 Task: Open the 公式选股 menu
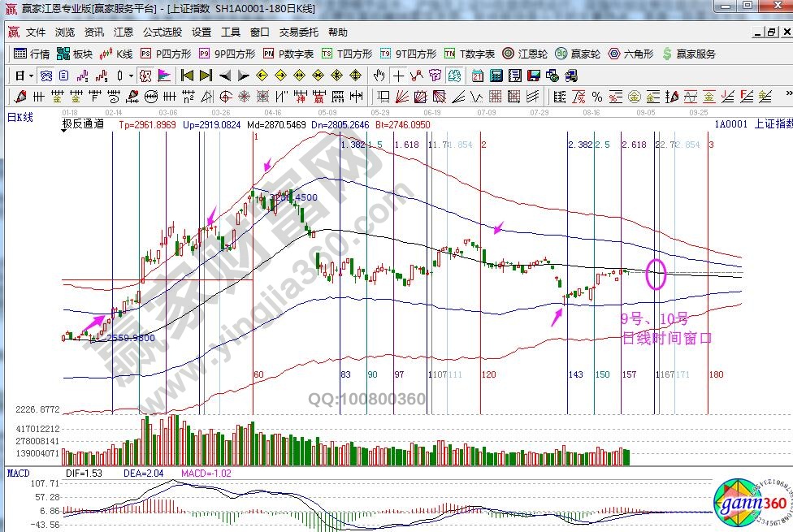pos(162,32)
